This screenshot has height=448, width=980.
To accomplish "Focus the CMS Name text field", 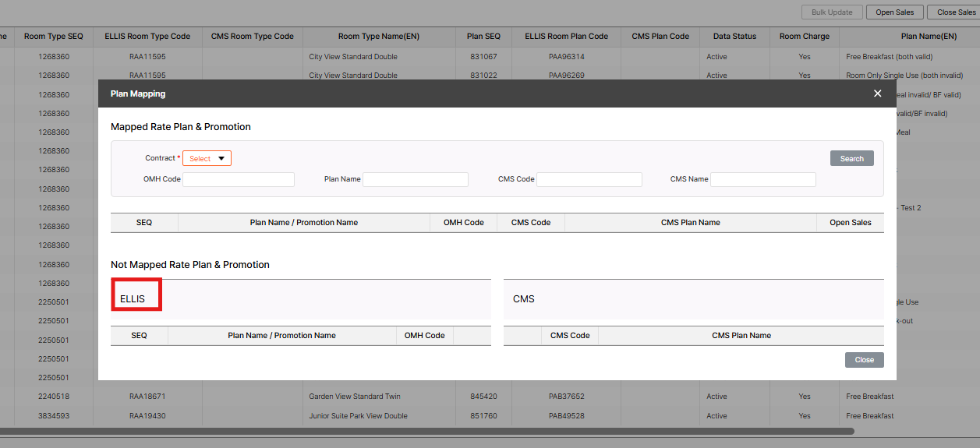I will click(762, 179).
